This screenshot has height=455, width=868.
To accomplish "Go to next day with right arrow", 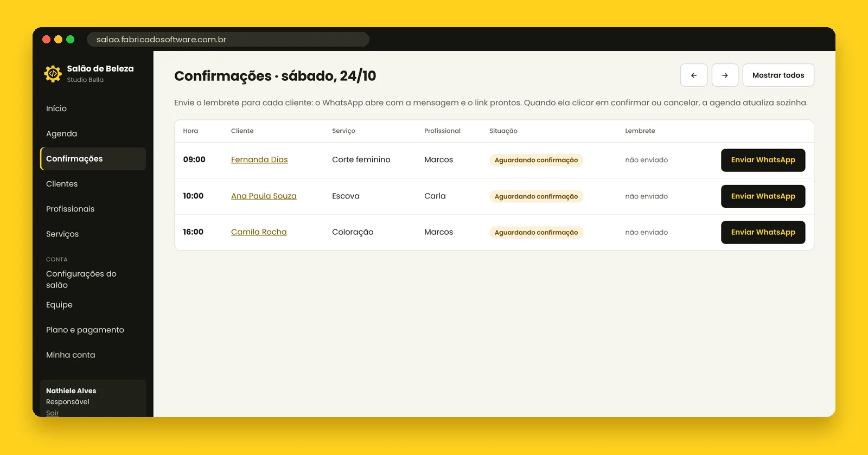I will [725, 75].
